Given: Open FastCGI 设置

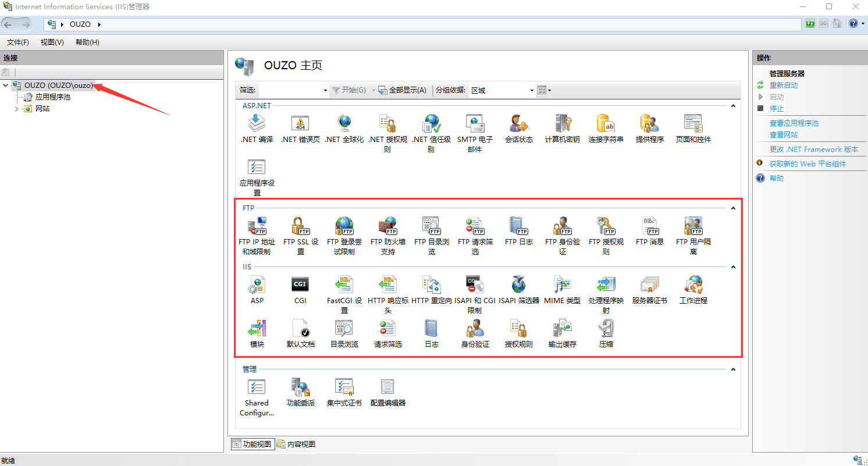Looking at the screenshot, I should [x=344, y=294].
